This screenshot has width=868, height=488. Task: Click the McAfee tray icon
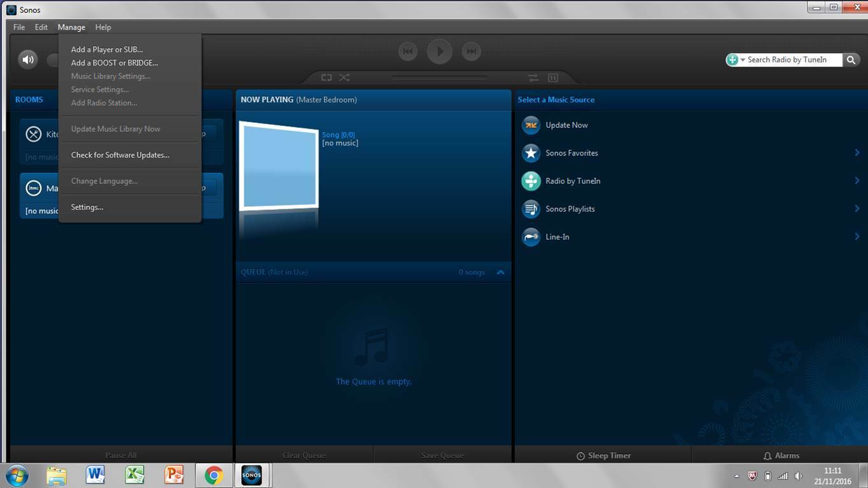[752, 476]
